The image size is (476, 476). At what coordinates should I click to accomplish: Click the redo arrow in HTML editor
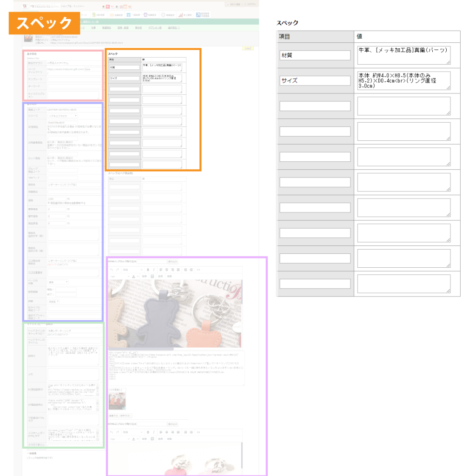coord(117,270)
